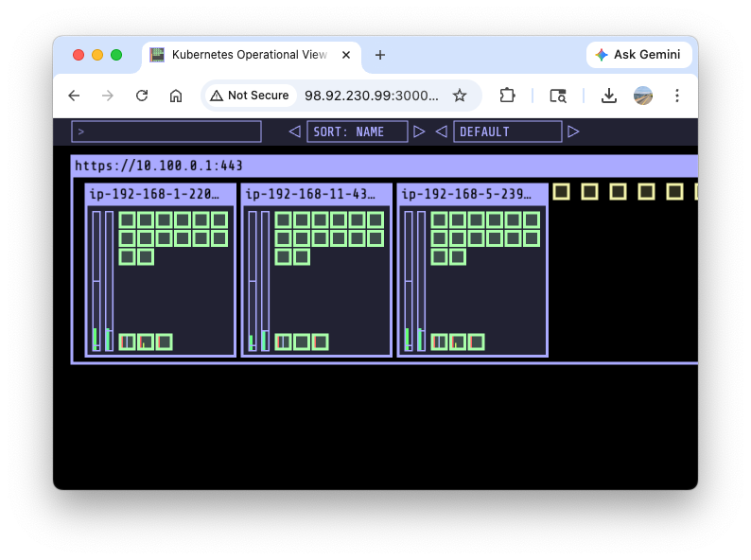Click the Ask Gemini button
Screen dimensions: 751x560
pos(637,55)
